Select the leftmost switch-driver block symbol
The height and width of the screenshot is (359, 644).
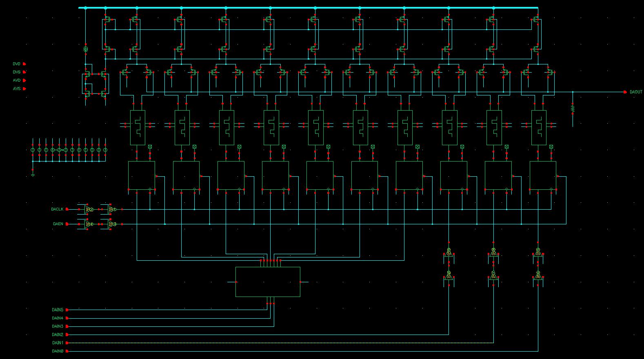click(x=138, y=128)
